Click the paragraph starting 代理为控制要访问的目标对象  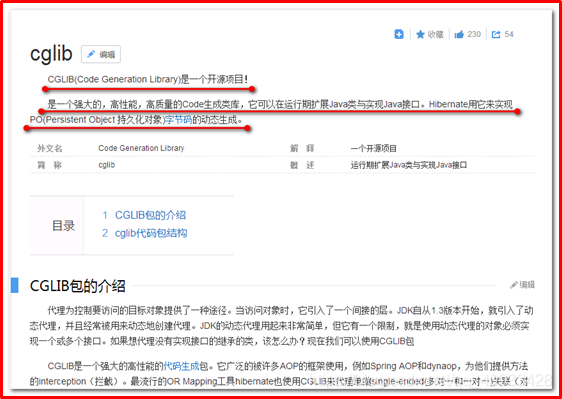[x=281, y=326]
